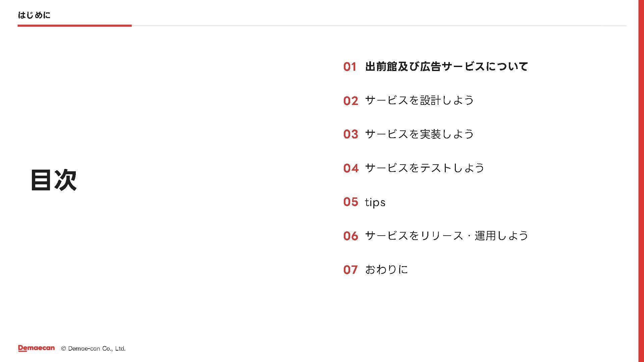Click the red number 06
This screenshot has width=644, height=362.
point(351,236)
